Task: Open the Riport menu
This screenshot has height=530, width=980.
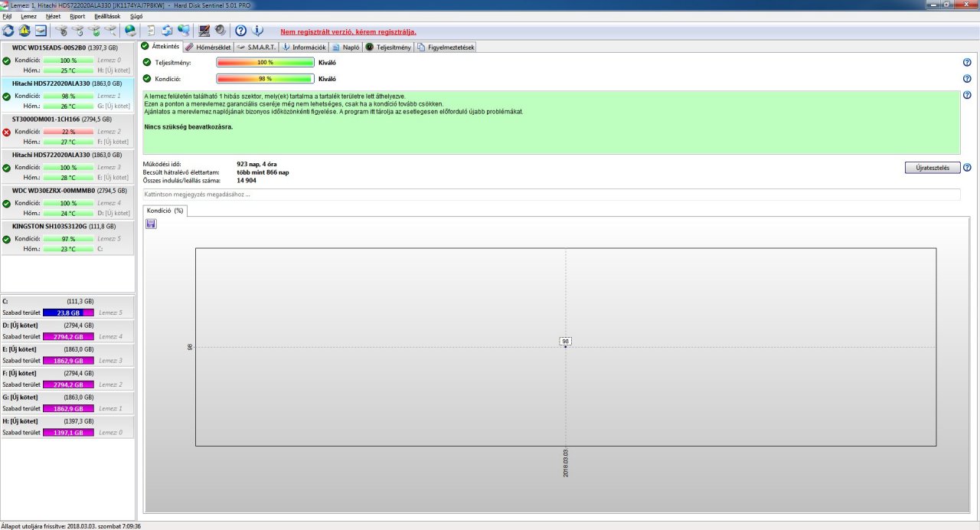Action: click(x=77, y=16)
